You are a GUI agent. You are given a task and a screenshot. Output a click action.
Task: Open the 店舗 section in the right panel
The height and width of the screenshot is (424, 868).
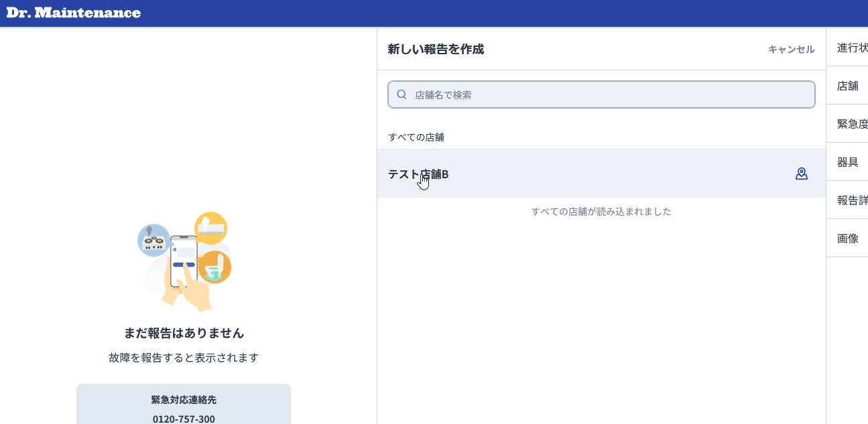tap(847, 86)
